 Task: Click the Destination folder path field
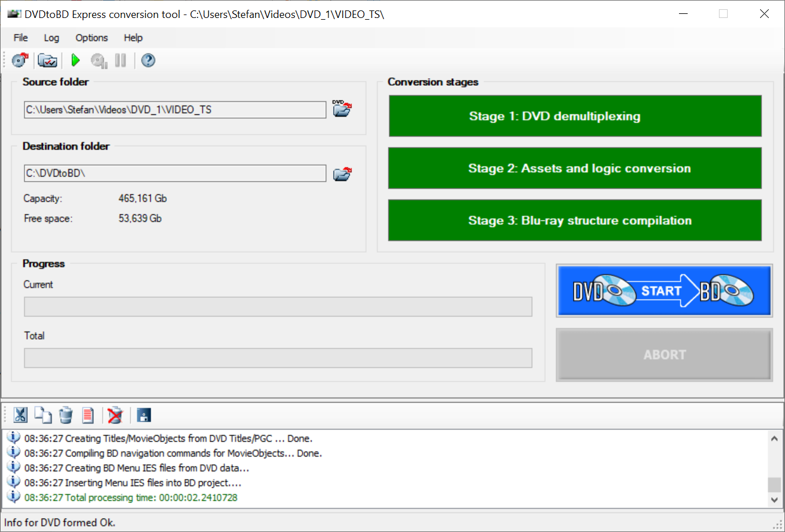175,173
